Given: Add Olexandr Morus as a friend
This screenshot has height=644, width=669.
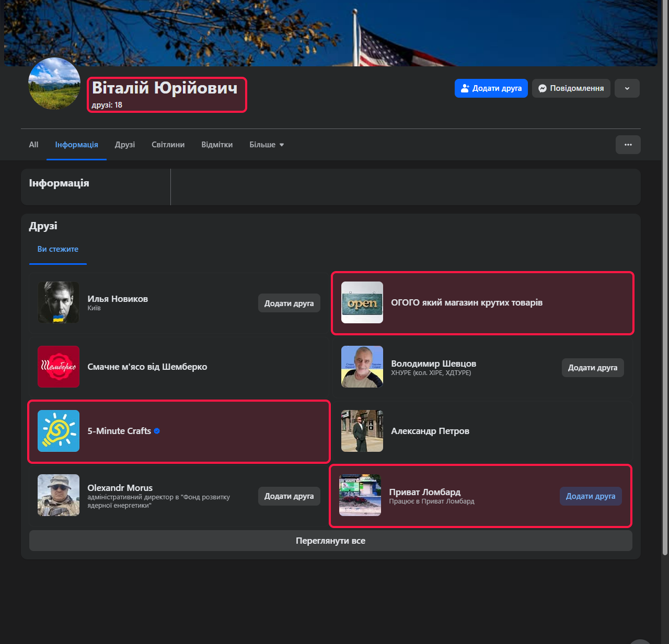Looking at the screenshot, I should click(x=289, y=496).
